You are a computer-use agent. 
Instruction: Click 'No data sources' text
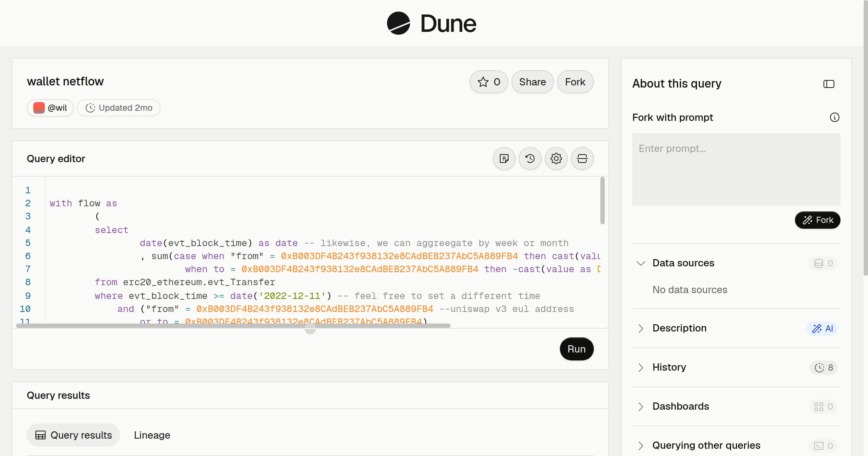(690, 290)
